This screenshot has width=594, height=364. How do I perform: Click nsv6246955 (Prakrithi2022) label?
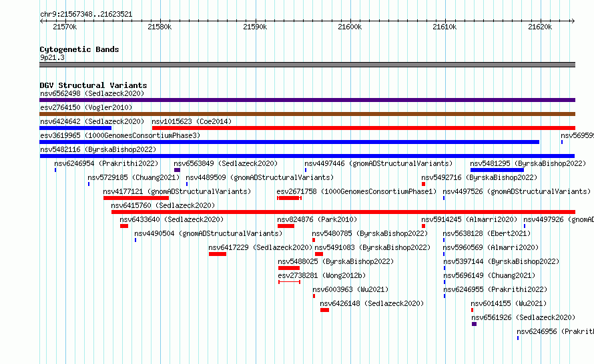point(495,289)
